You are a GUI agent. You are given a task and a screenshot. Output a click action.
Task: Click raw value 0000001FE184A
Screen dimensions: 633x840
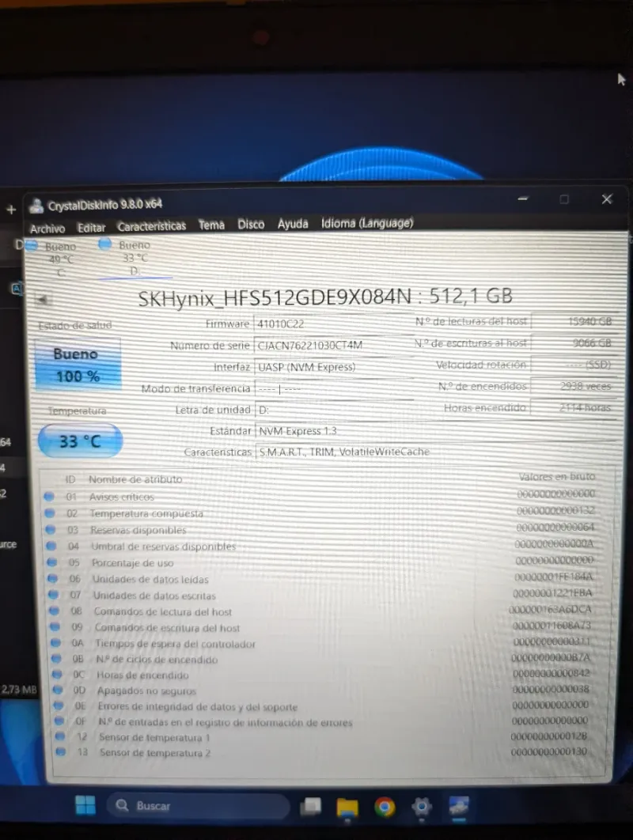554,577
